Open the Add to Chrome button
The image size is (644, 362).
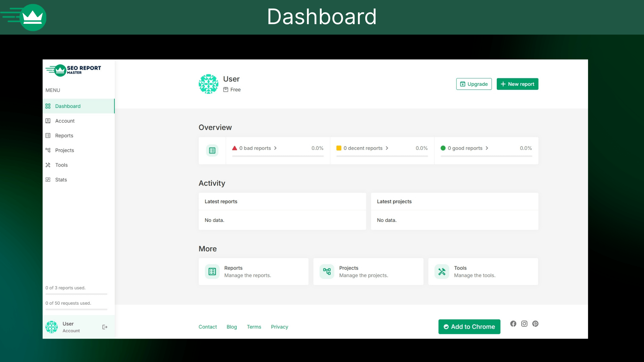coord(469,326)
